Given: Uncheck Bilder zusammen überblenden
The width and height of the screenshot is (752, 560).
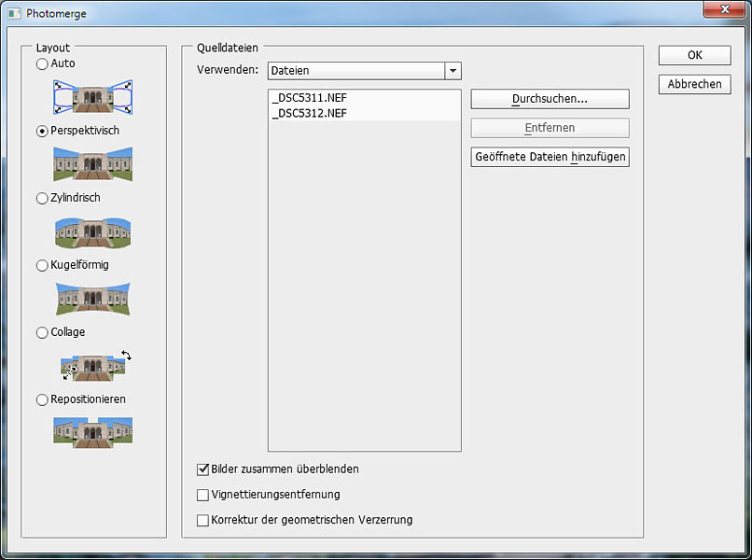Looking at the screenshot, I should [202, 469].
